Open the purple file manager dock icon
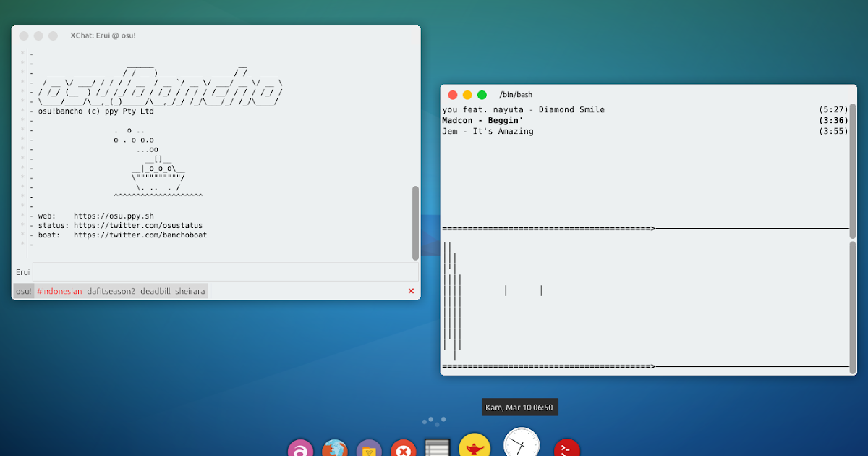 click(x=370, y=449)
